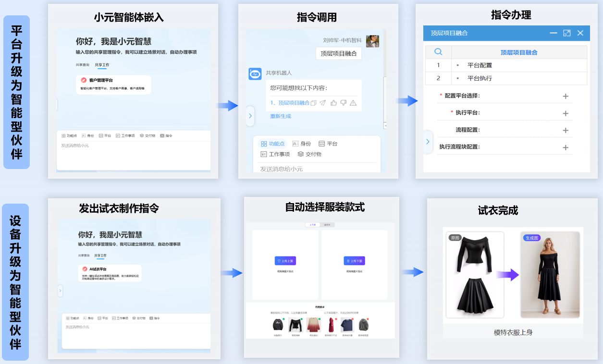Image resolution: width=603 pixels, height=364 pixels.
Task: Click copy icon beside 顶层项目融合 link
Action: coord(314,103)
